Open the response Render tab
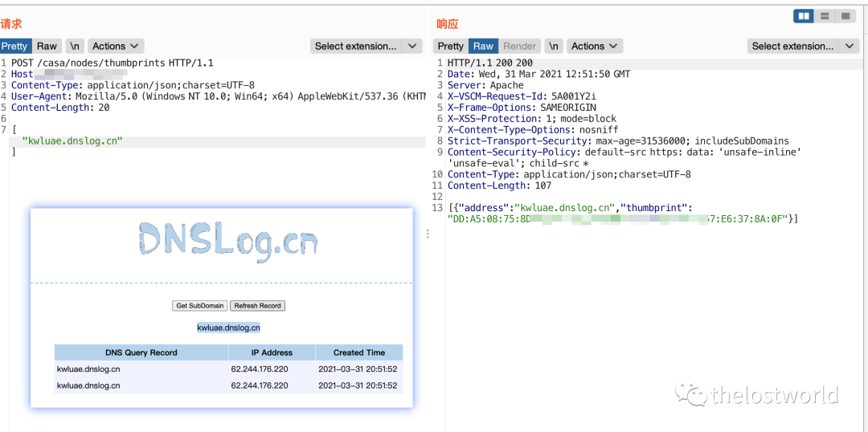This screenshot has width=868, height=432. pos(519,46)
